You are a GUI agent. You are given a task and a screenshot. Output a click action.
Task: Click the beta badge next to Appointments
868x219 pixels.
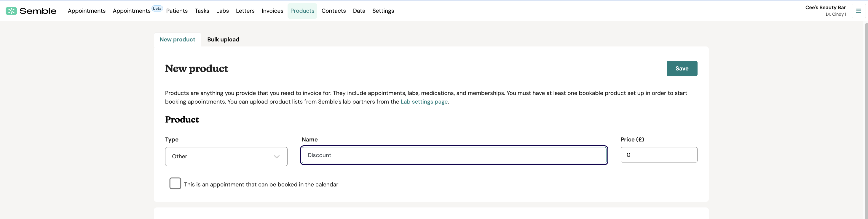157,8
